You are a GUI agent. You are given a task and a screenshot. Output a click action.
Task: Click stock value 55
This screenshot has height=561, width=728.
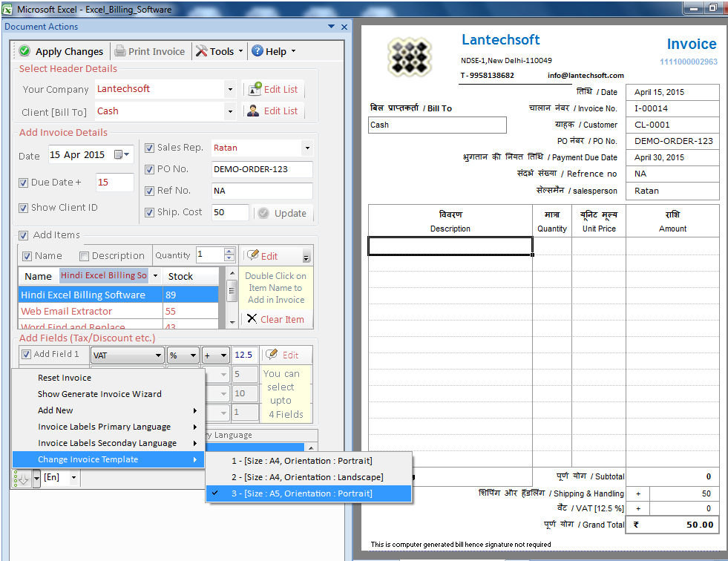pos(171,311)
